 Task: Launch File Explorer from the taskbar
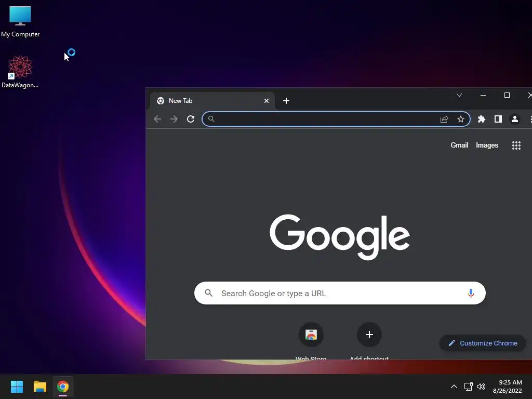coord(39,387)
